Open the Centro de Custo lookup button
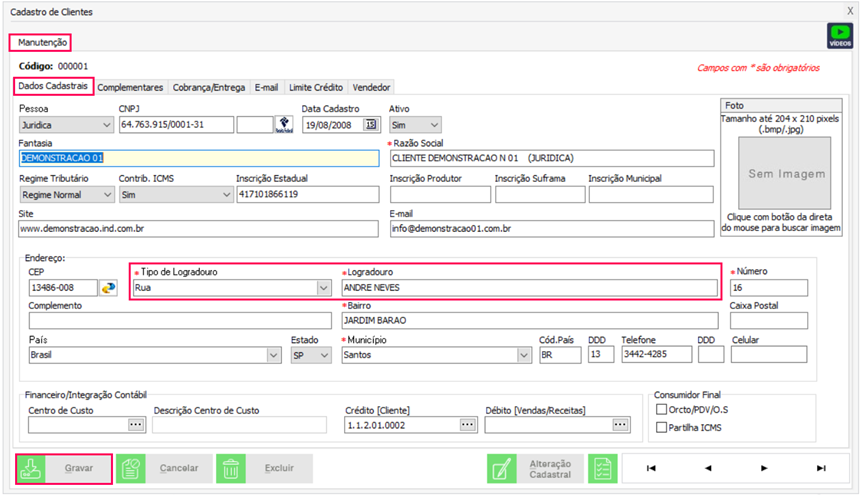 click(136, 425)
